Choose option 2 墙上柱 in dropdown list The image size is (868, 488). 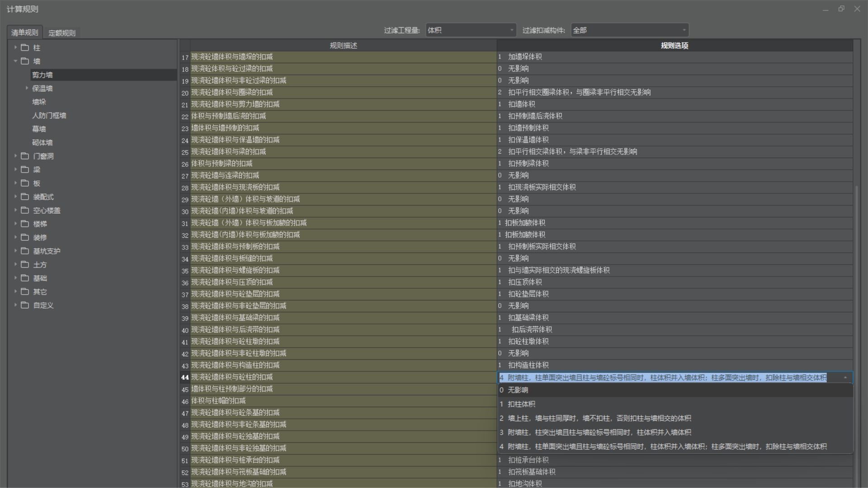(x=675, y=418)
